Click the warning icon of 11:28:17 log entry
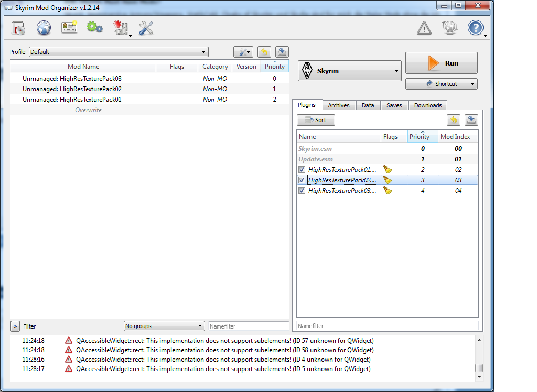This screenshot has width=537, height=392. tap(69, 369)
